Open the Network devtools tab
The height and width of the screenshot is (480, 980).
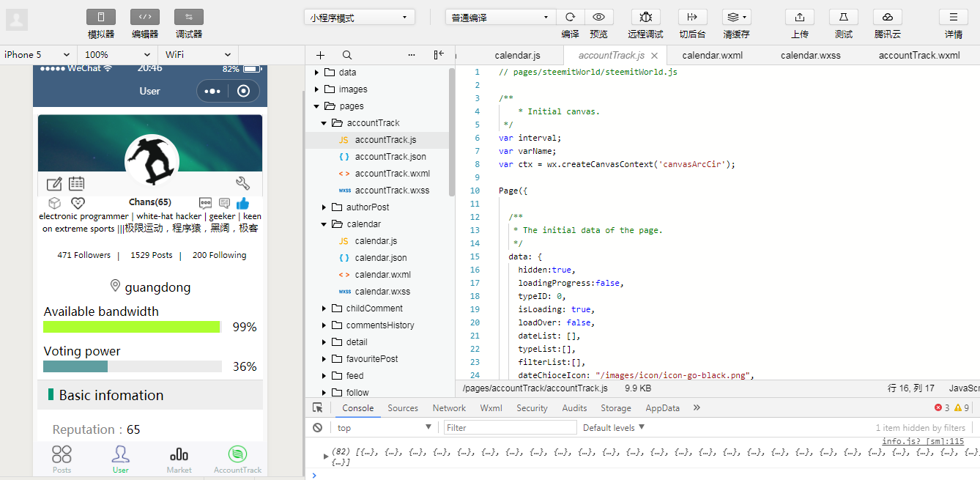[x=449, y=408]
